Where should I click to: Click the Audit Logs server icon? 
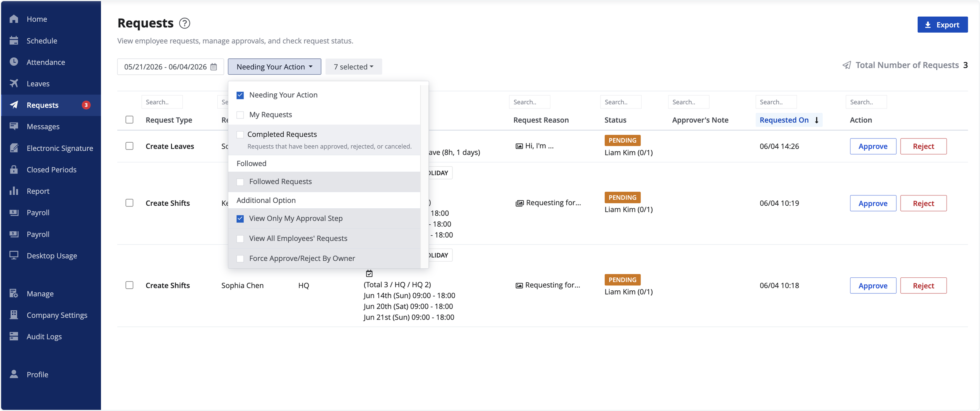coord(14,336)
